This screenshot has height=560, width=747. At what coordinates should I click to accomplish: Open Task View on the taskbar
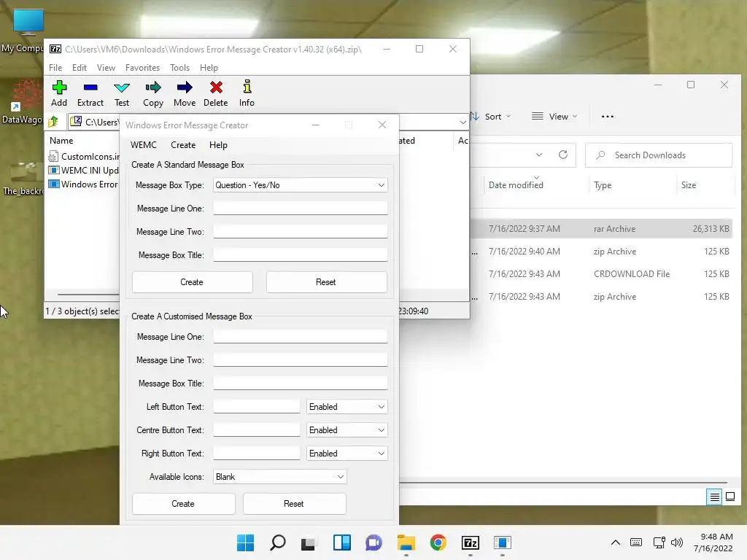(309, 542)
